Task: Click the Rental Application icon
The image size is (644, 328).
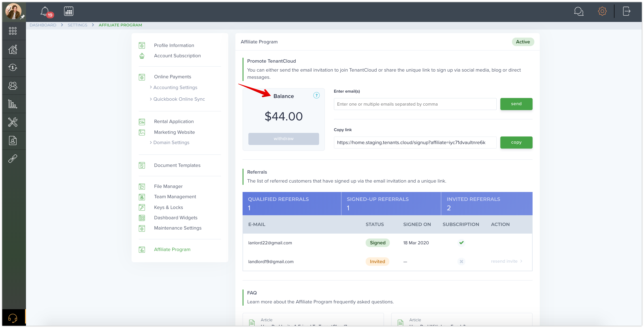Action: [x=142, y=122]
